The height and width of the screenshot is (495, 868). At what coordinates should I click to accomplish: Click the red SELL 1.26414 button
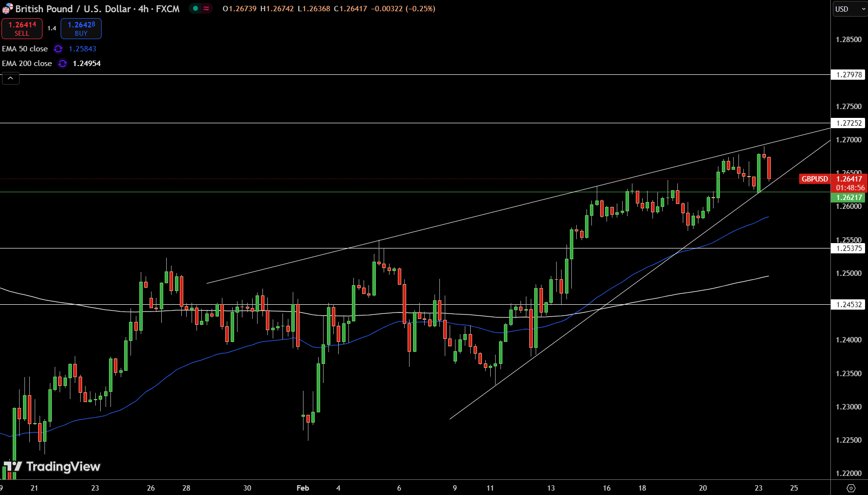click(x=22, y=29)
